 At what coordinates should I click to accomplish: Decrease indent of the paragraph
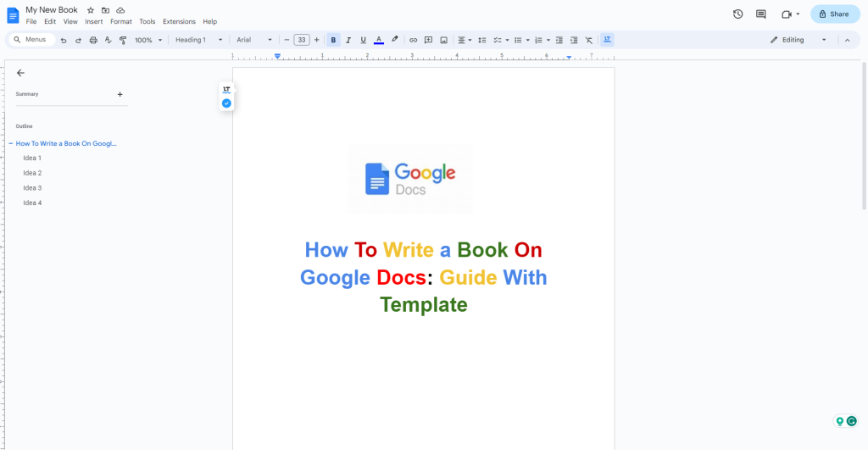559,40
